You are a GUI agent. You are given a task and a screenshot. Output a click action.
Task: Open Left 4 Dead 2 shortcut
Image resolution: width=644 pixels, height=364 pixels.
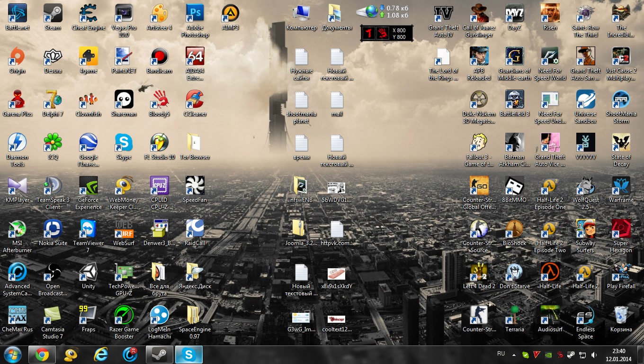(x=479, y=276)
